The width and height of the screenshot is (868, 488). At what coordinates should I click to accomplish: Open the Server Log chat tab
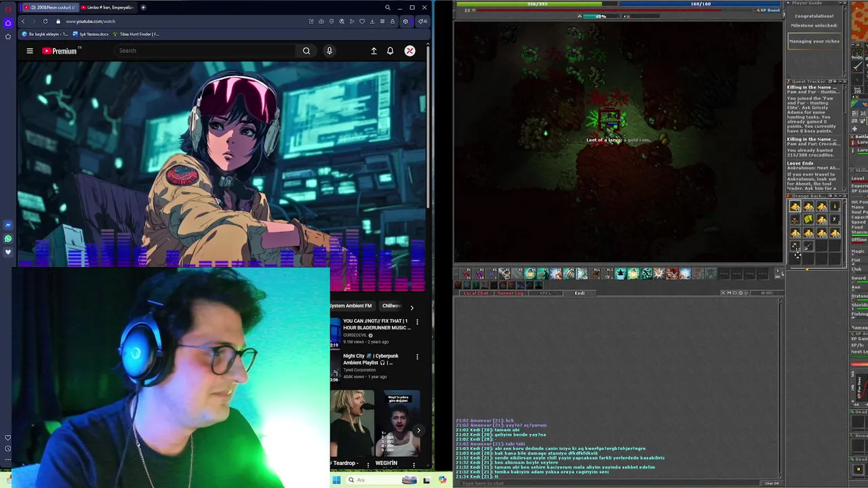pyautogui.click(x=511, y=293)
